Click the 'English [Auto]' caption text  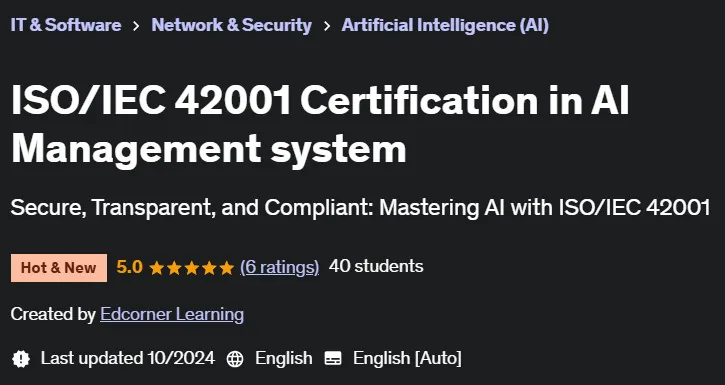407,359
